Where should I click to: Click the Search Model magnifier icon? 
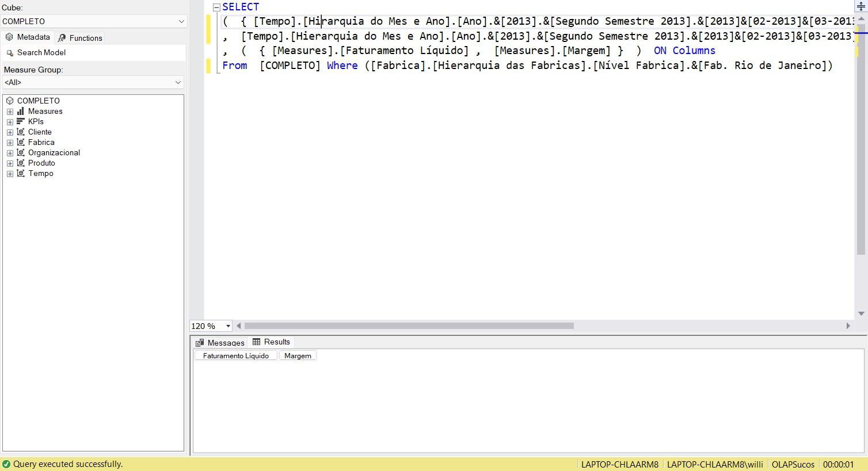(x=10, y=53)
